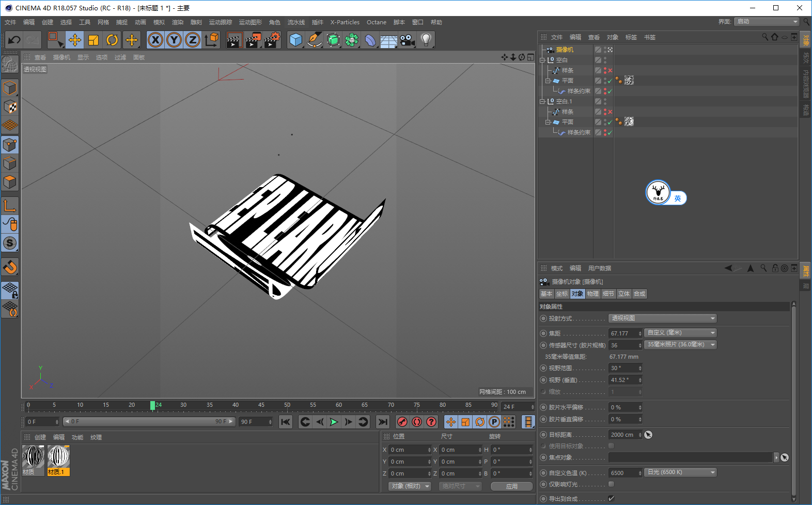Switch to 坐标 attribute tab
This screenshot has width=812, height=505.
pos(562,294)
